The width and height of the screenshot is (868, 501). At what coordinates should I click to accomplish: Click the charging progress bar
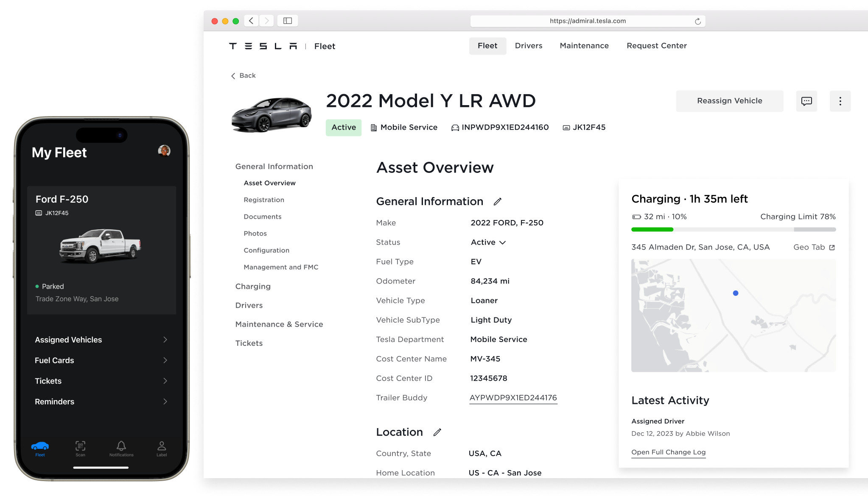[734, 229]
